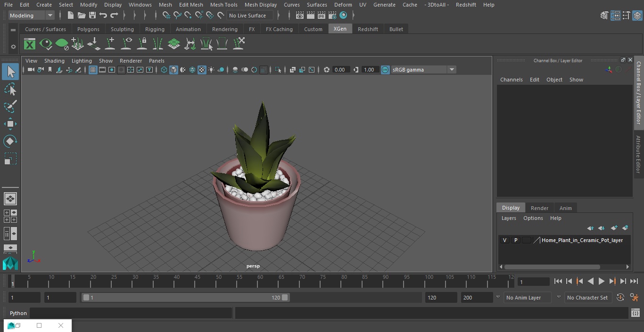Open the Anim tab in Layer Editor
This screenshot has width=644, height=332.
[x=565, y=208]
